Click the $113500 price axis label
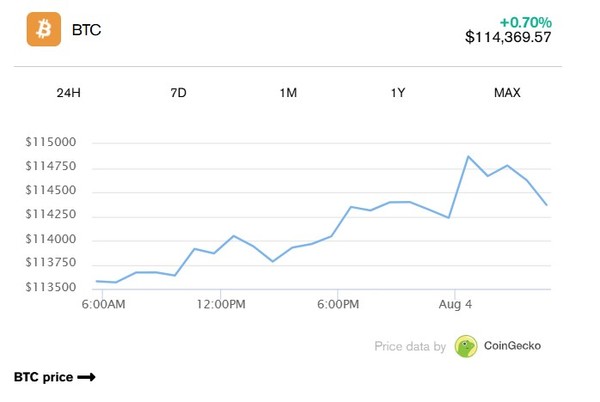 tap(51, 287)
